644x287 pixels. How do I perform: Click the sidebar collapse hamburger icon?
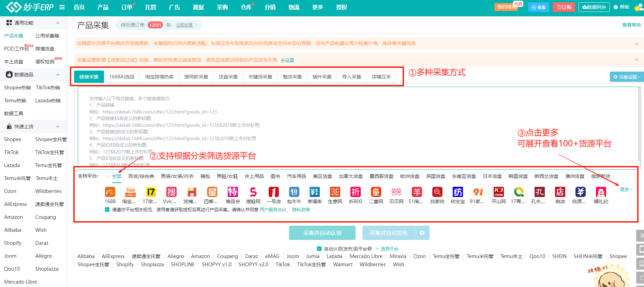pyautogui.click(x=62, y=7)
